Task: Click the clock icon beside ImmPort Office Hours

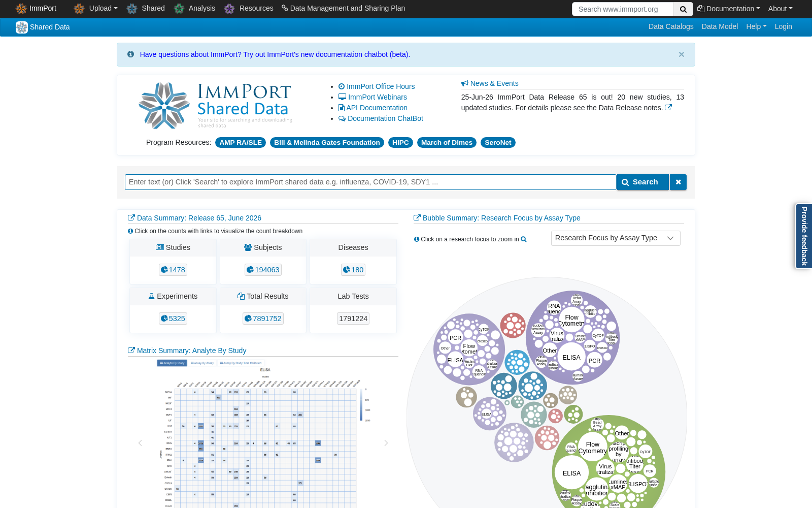Action: click(x=342, y=86)
